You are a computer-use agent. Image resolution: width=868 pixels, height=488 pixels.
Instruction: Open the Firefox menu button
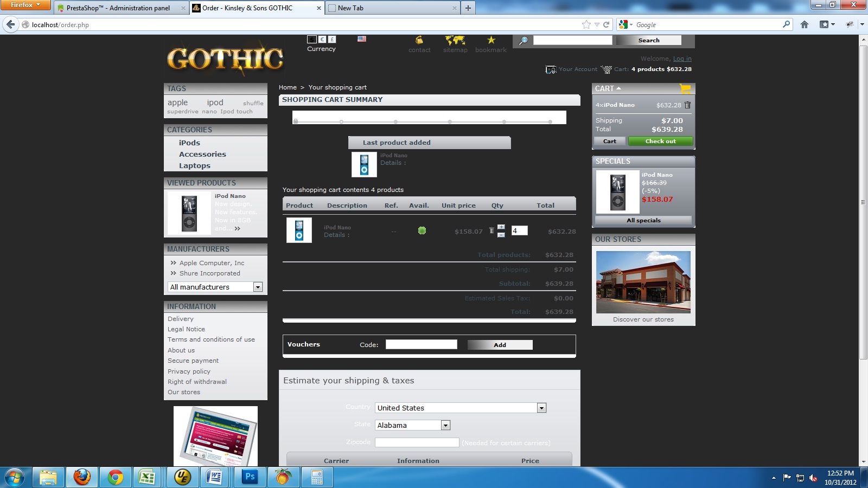(25, 5)
